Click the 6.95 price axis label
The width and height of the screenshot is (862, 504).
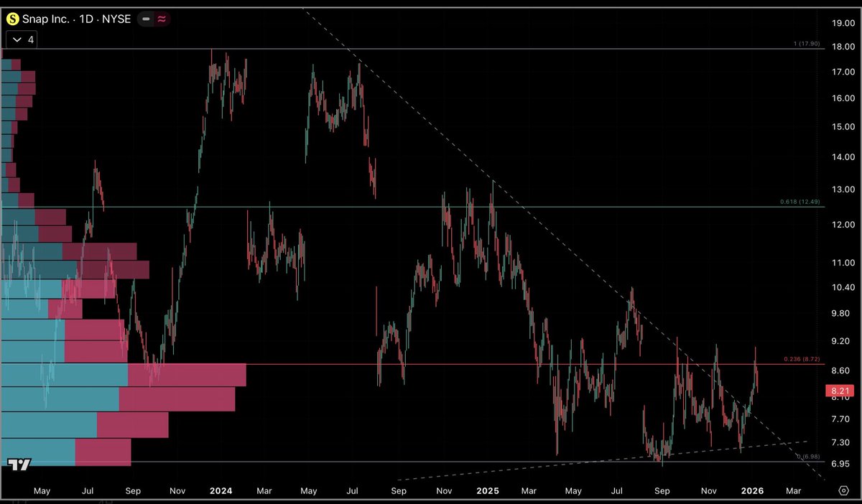842,464
